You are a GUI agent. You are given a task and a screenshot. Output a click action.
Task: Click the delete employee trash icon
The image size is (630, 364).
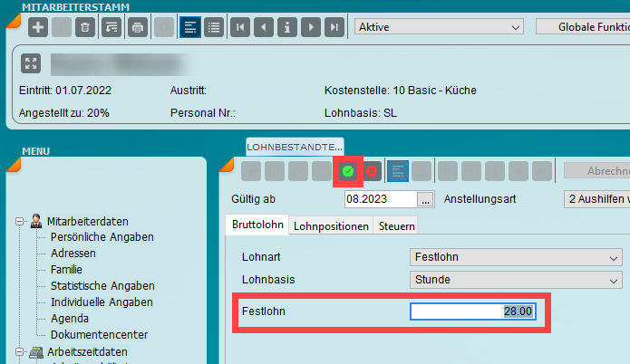(x=84, y=26)
